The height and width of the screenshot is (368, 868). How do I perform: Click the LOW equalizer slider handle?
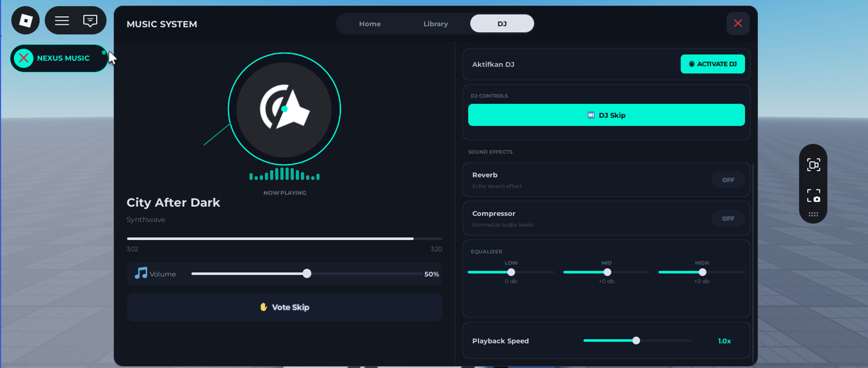point(511,272)
